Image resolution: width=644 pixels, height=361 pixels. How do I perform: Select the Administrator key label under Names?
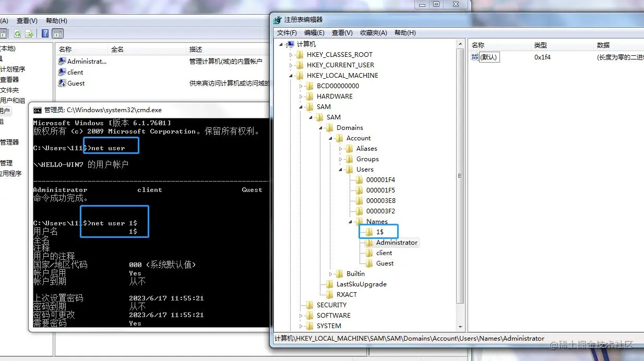click(397, 243)
